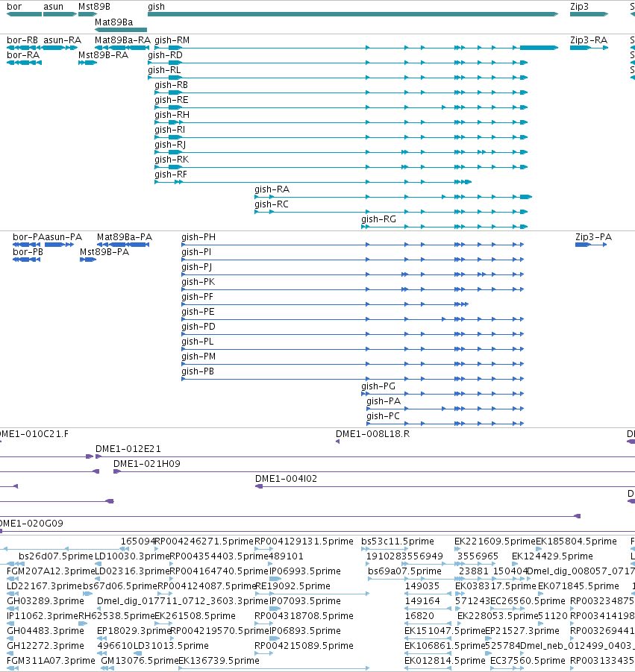The width and height of the screenshot is (635, 672).
Task: Click the gish gene label
Action: click(156, 7)
